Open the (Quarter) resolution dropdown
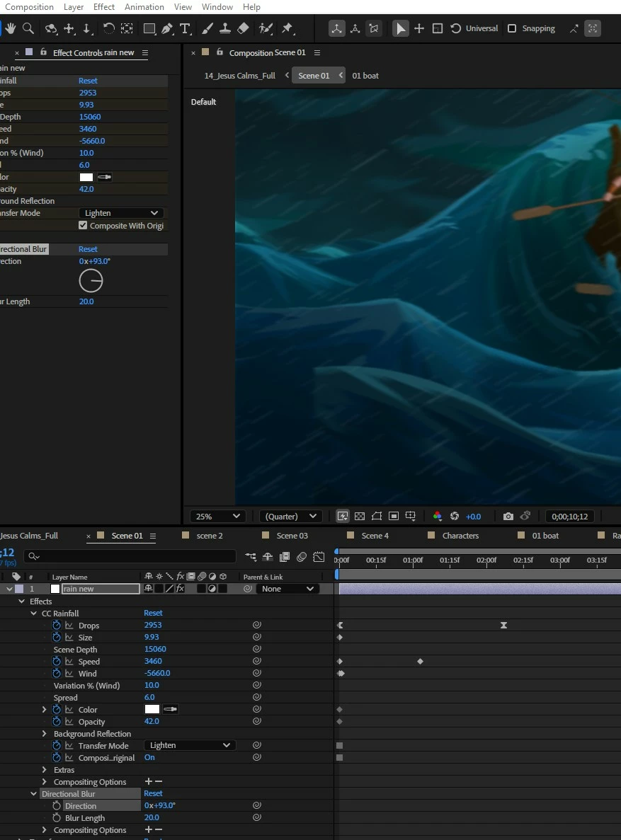 (x=290, y=516)
